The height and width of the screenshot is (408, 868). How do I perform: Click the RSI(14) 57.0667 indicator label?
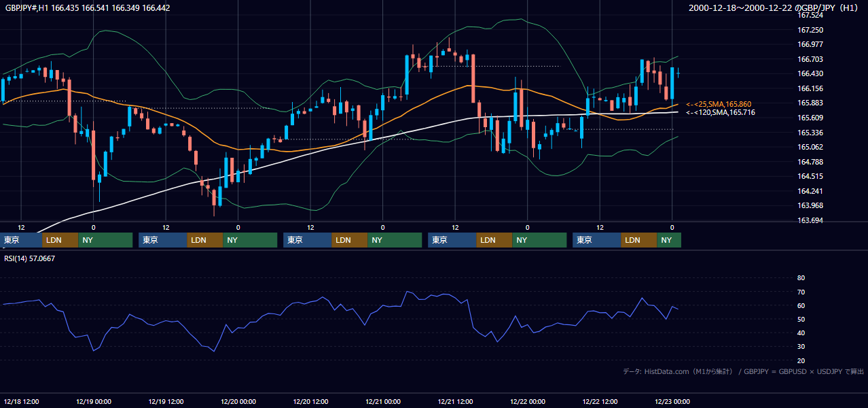click(x=30, y=258)
